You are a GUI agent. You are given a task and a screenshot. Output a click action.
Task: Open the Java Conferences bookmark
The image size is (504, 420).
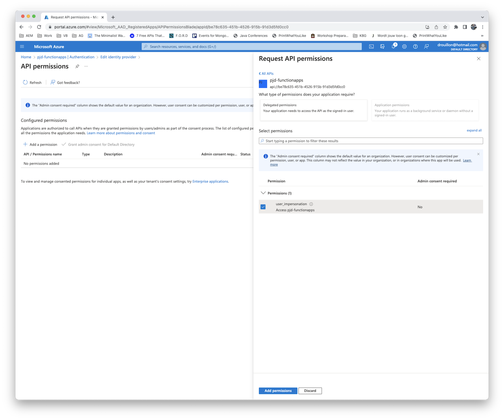pyautogui.click(x=250, y=35)
